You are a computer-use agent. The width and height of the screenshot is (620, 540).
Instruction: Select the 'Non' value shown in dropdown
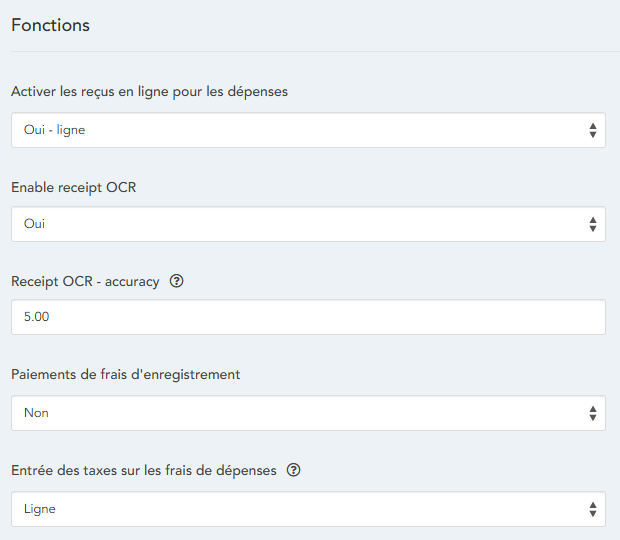point(36,413)
